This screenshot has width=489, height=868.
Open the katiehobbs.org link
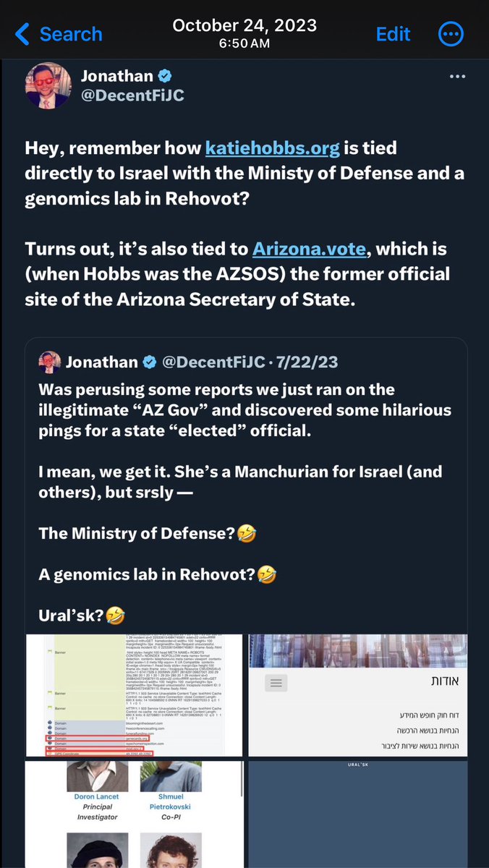coord(272,148)
